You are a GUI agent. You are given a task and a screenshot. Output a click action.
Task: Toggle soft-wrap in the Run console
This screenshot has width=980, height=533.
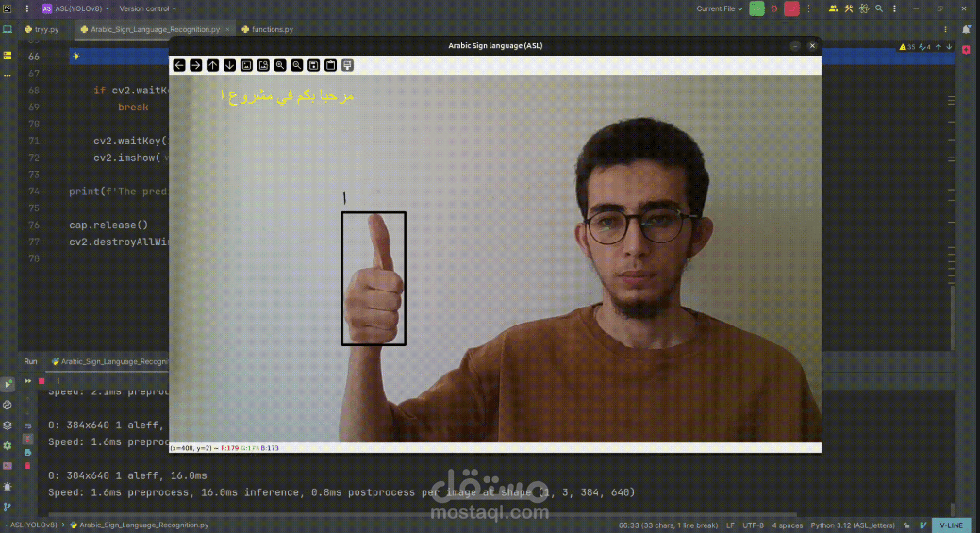click(27, 425)
